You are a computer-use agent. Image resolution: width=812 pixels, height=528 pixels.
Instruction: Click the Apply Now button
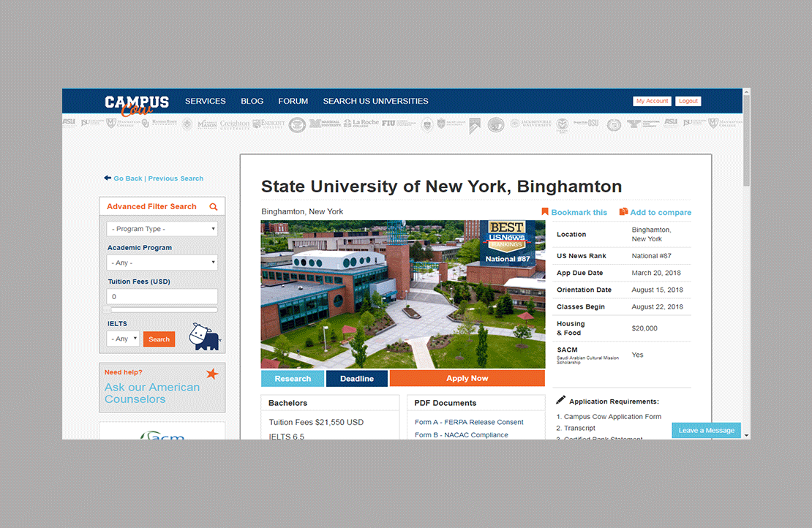point(467,378)
